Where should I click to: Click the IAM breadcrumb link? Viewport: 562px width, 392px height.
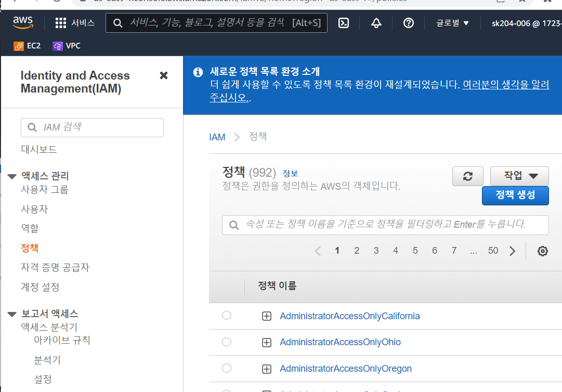click(217, 137)
